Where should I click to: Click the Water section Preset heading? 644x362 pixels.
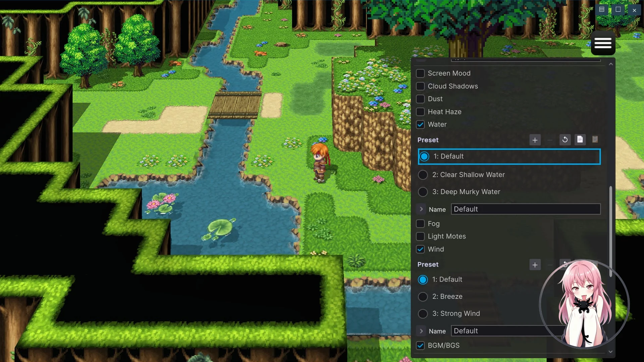pyautogui.click(x=428, y=140)
